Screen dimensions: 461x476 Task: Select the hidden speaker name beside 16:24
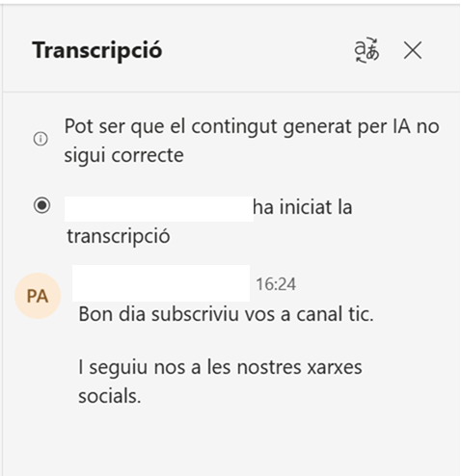point(161,283)
